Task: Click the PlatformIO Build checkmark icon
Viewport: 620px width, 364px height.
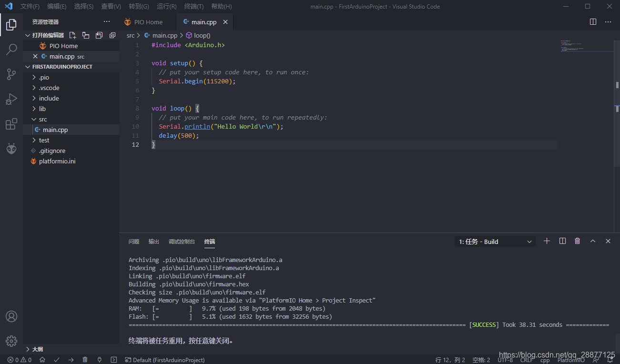Action: (57, 360)
